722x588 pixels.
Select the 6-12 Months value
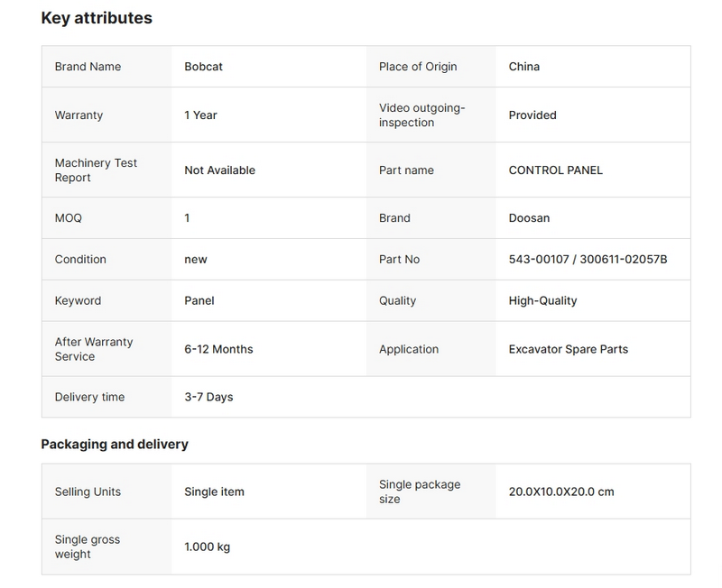point(218,349)
